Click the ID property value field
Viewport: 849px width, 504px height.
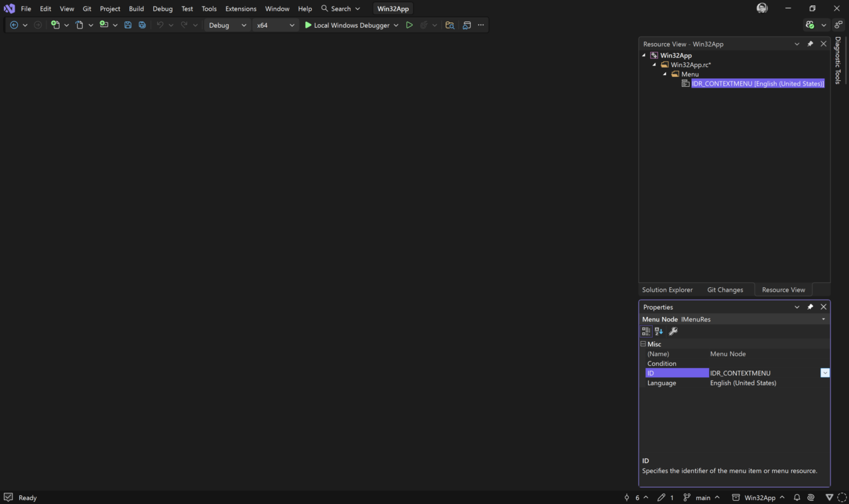763,373
